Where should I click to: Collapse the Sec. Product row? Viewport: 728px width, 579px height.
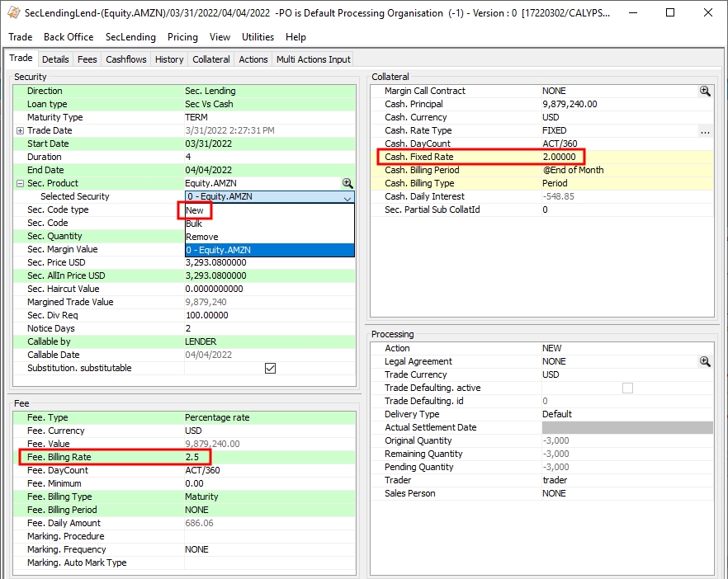coord(20,183)
